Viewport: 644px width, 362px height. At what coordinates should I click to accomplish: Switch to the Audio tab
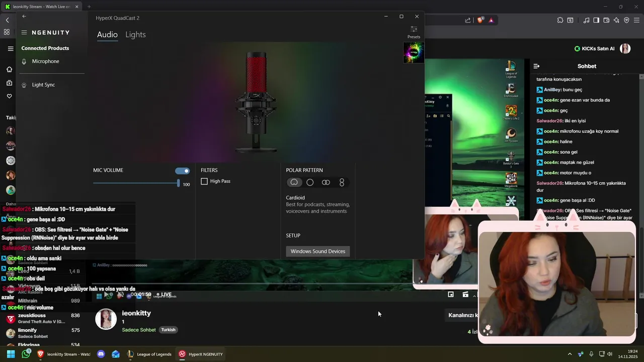tap(107, 35)
